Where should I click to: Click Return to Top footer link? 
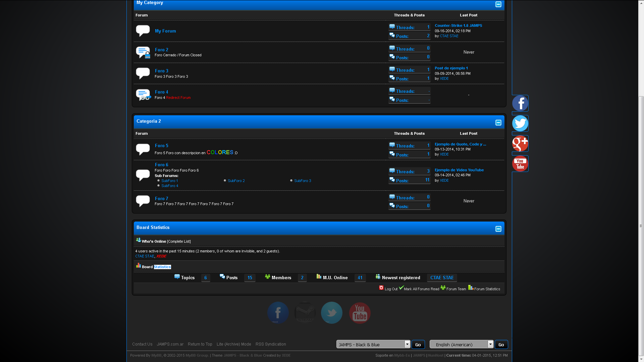(200, 344)
